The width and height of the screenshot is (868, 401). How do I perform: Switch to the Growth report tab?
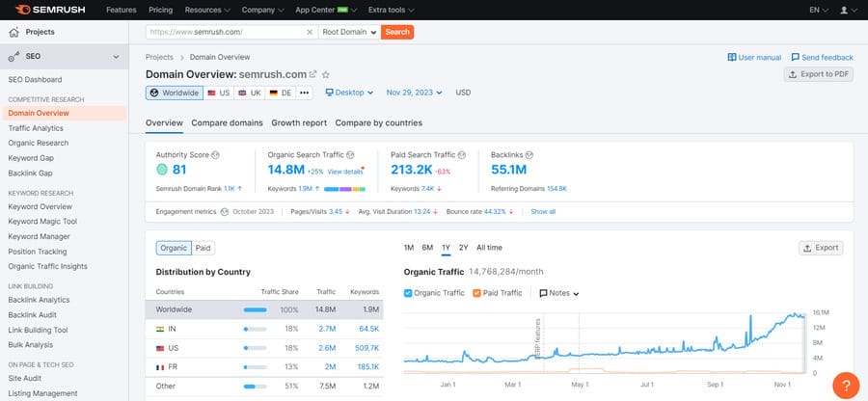point(299,122)
